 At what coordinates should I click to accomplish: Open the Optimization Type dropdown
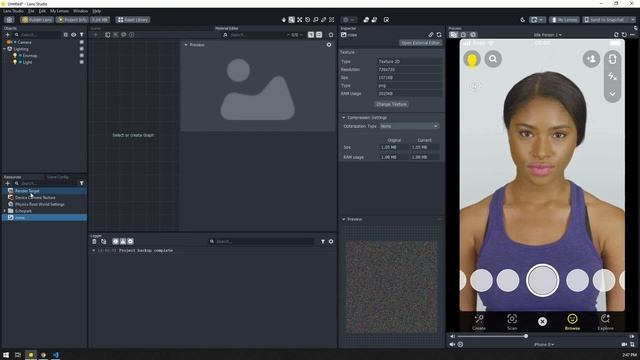pos(409,126)
